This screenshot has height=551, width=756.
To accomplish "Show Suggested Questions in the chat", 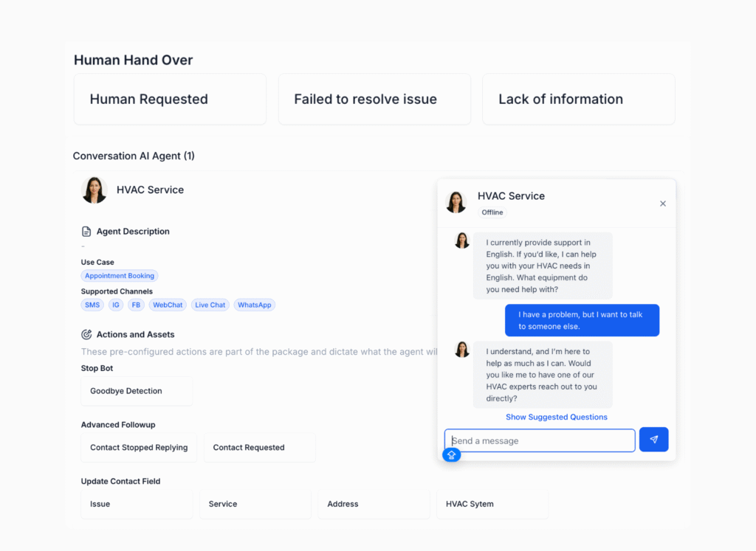I will [x=556, y=417].
